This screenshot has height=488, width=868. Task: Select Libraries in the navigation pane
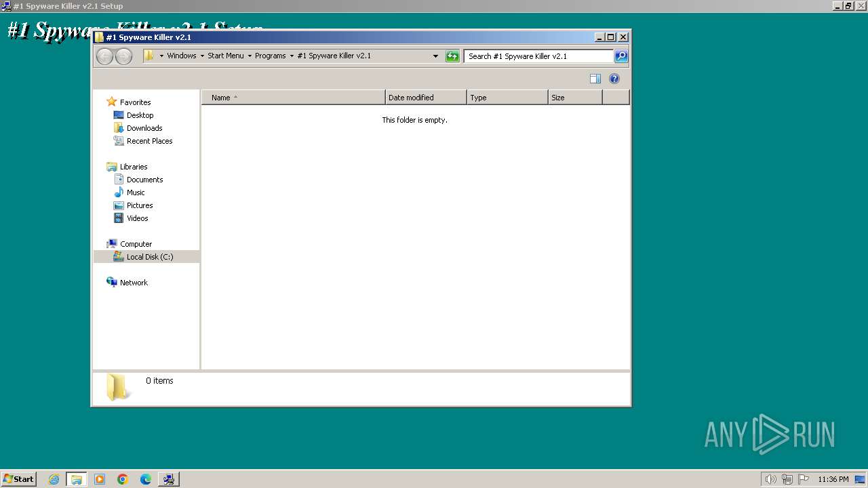[134, 167]
